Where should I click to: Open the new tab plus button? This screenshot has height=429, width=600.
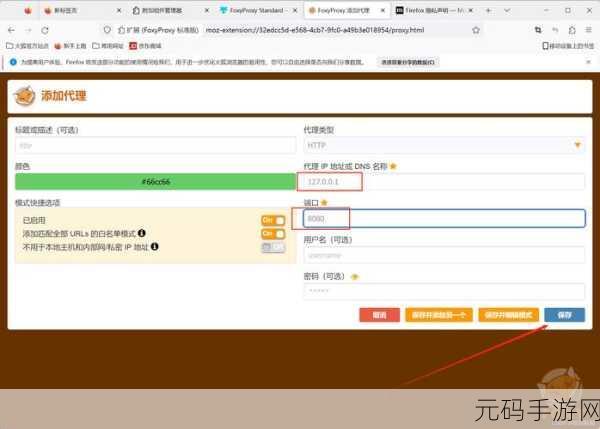pyautogui.click(x=489, y=11)
